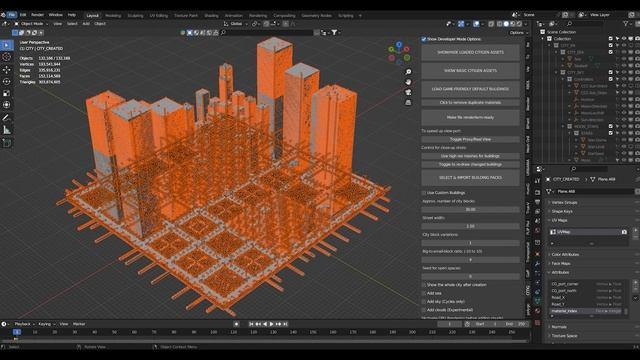
Task: Select the Cursor tool in the viewport toolbar
Action: (x=7, y=57)
